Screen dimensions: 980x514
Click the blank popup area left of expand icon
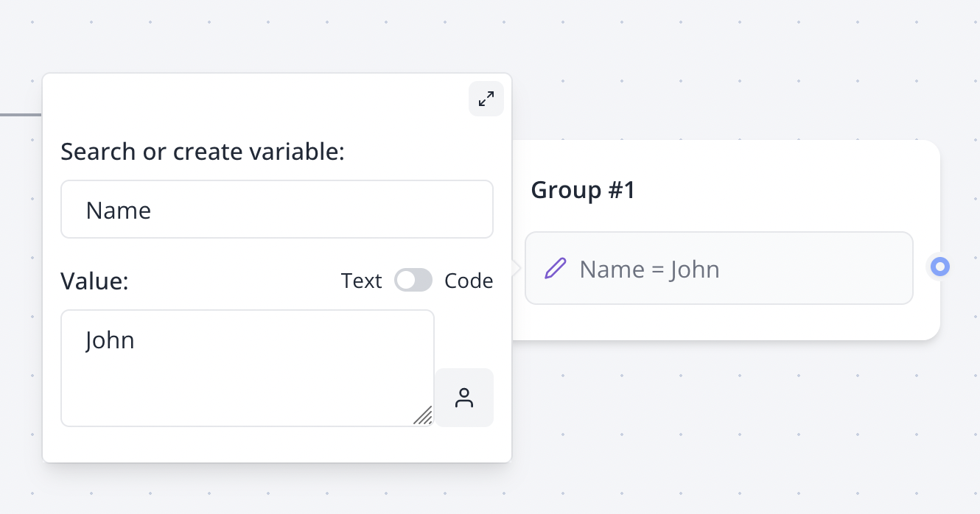(x=258, y=99)
